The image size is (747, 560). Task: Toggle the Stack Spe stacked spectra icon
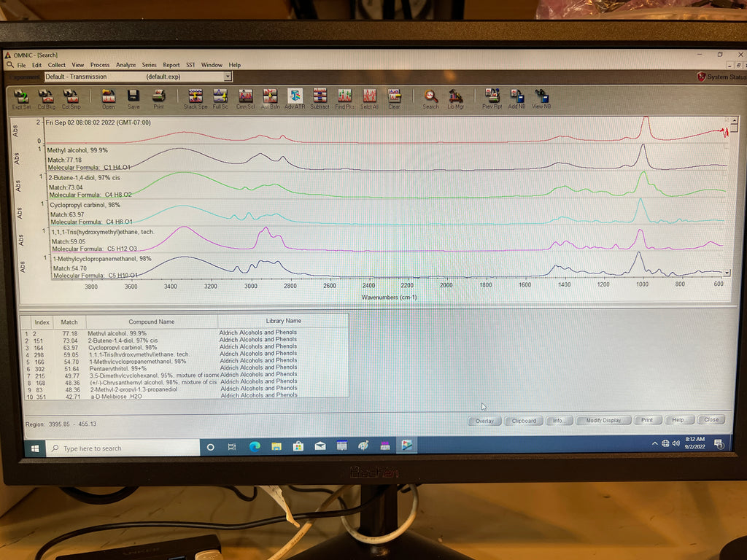pyautogui.click(x=196, y=99)
